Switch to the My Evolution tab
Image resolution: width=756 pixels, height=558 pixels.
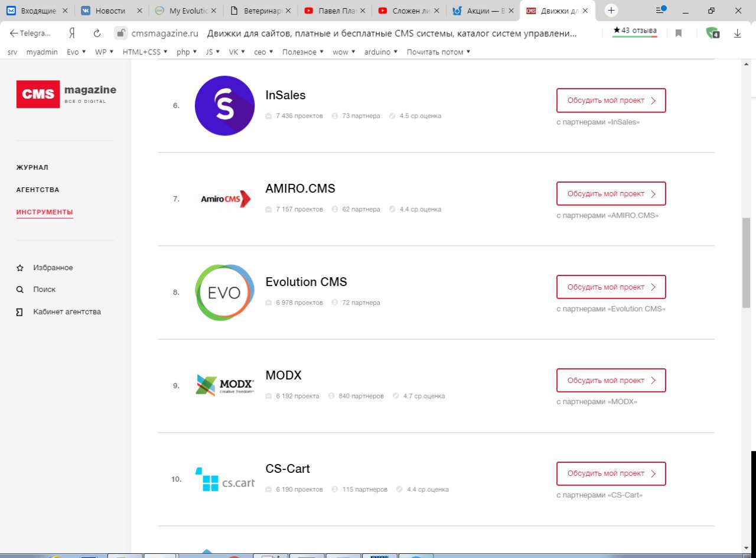[185, 11]
